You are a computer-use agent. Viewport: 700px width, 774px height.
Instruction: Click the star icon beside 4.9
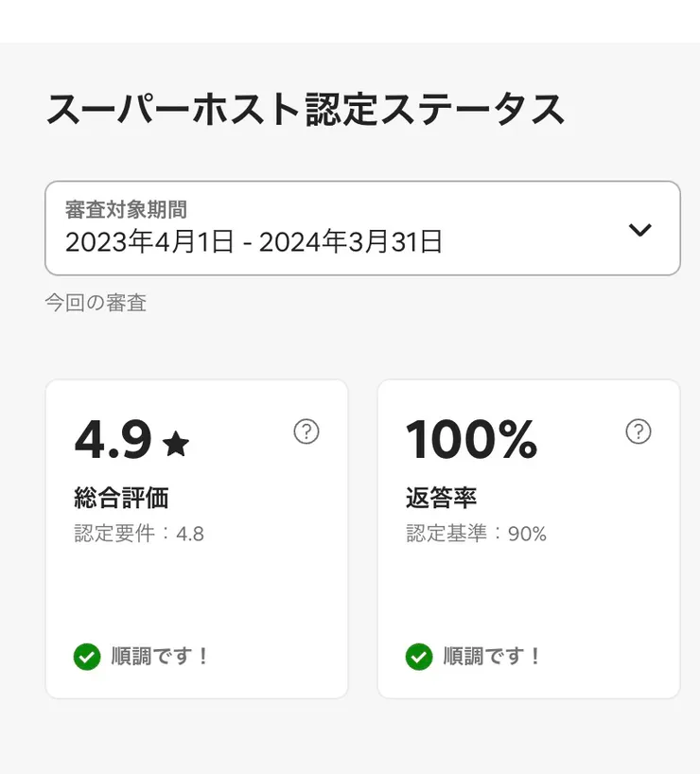[x=176, y=443]
